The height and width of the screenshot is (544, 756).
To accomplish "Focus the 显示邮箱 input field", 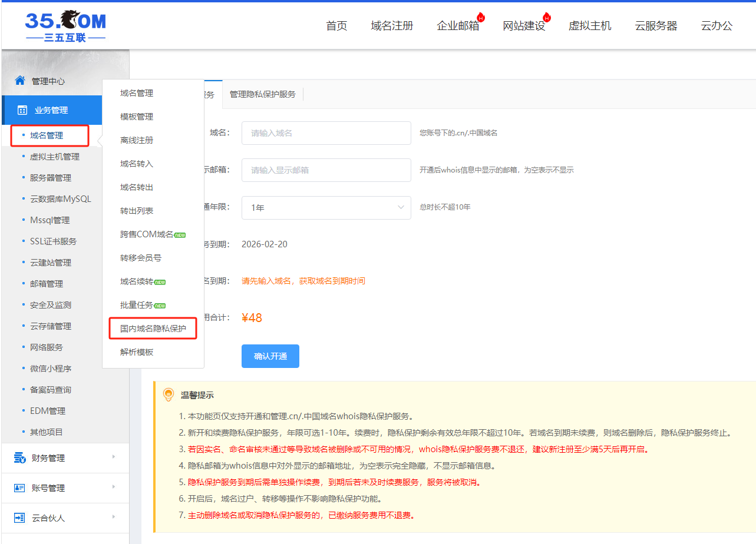I will 326,170.
